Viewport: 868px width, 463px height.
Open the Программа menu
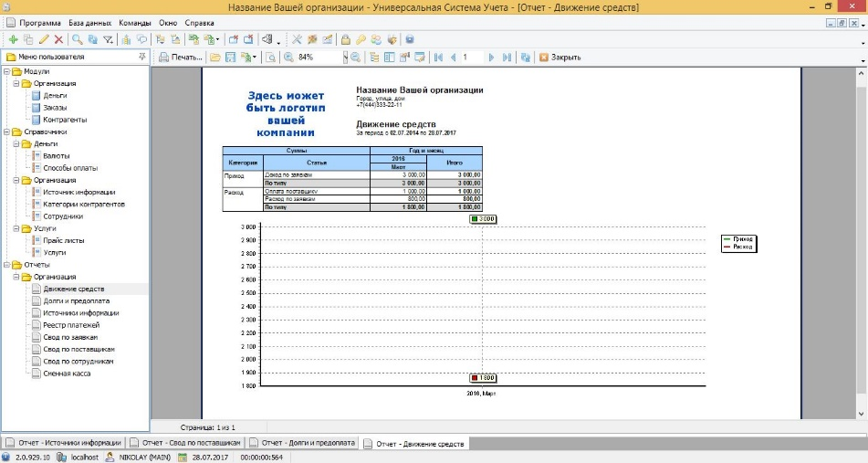(40, 23)
